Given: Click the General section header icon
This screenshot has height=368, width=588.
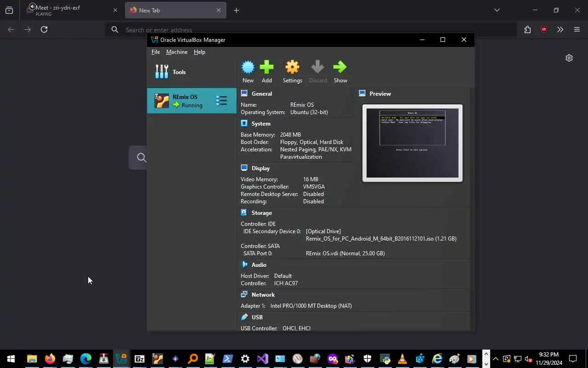Looking at the screenshot, I should [x=244, y=93].
